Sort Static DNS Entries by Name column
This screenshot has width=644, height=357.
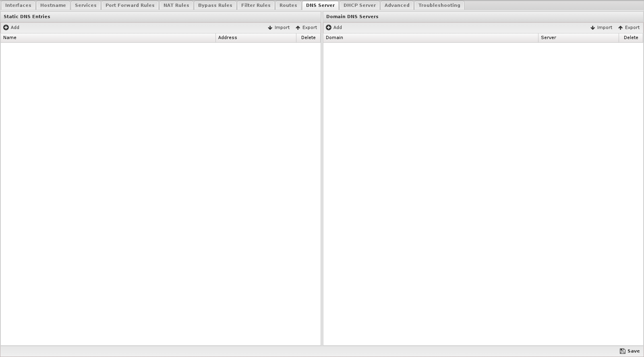pyautogui.click(x=108, y=37)
